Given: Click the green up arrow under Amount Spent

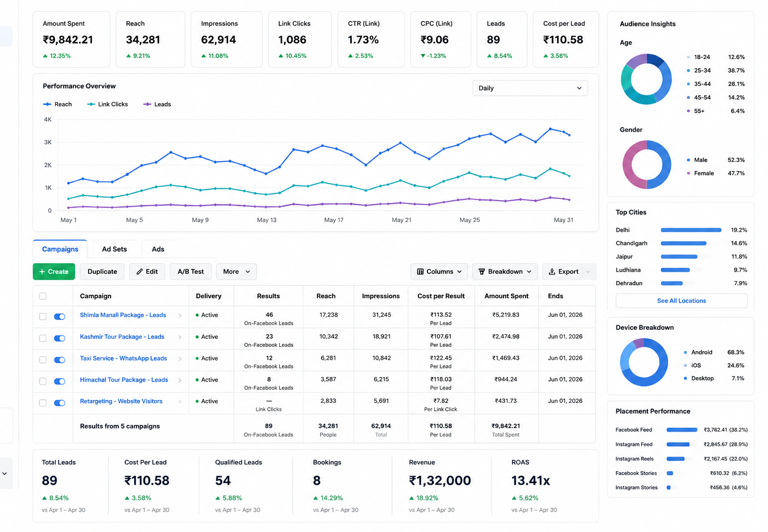Looking at the screenshot, I should (45, 56).
